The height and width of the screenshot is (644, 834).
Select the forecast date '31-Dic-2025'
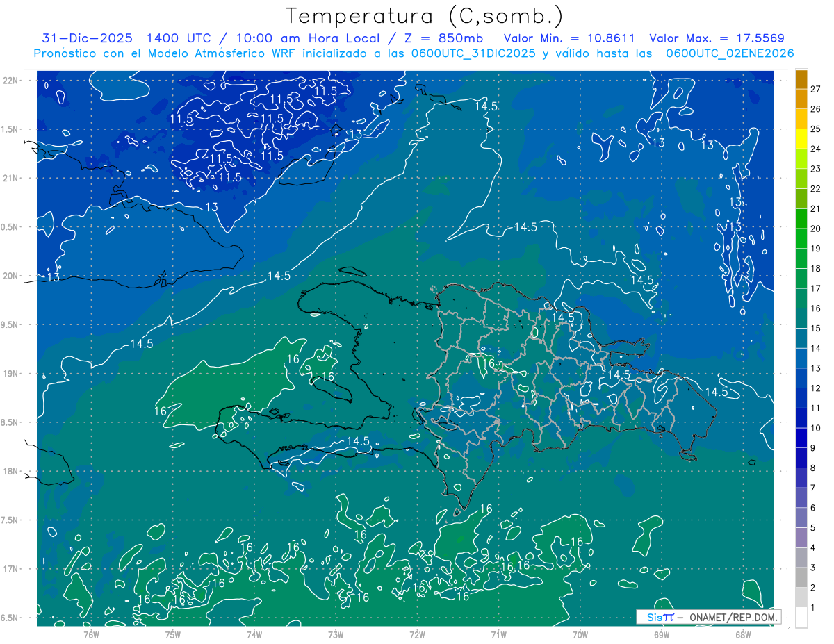(x=88, y=38)
